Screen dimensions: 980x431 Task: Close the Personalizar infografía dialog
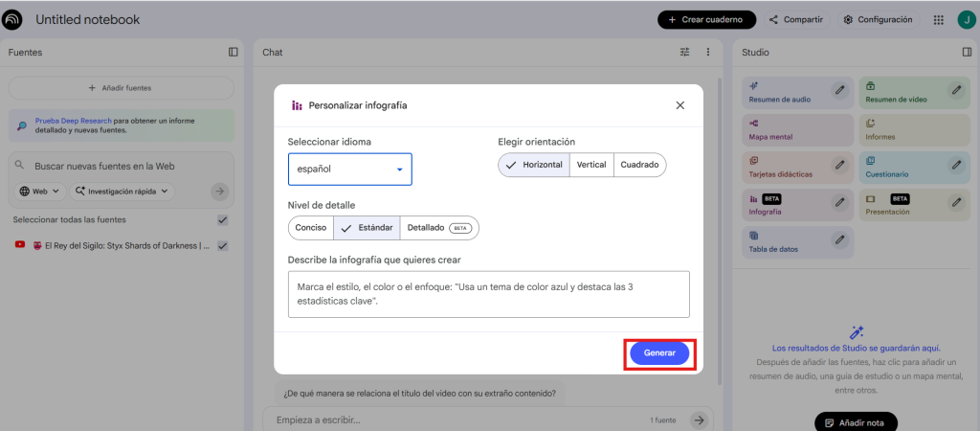679,105
